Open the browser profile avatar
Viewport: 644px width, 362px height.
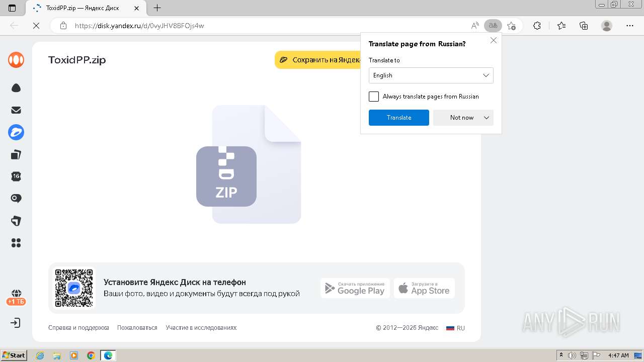point(607,26)
